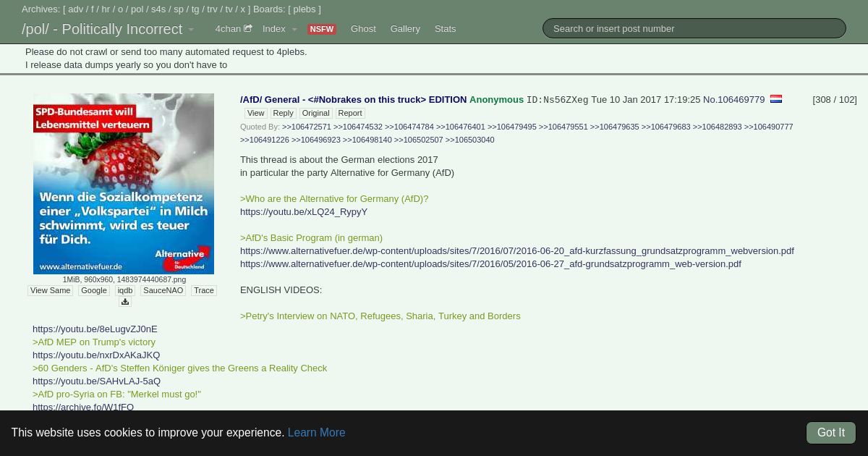Viewport: 868px width, 456px height.
Task: Open quoted reply >>106474532
Action: pyautogui.click(x=358, y=127)
